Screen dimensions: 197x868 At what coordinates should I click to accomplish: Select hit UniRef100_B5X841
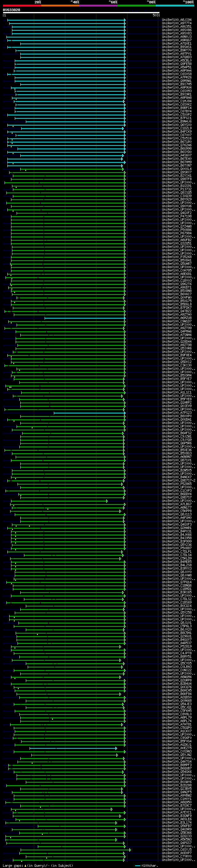coord(177,260)
